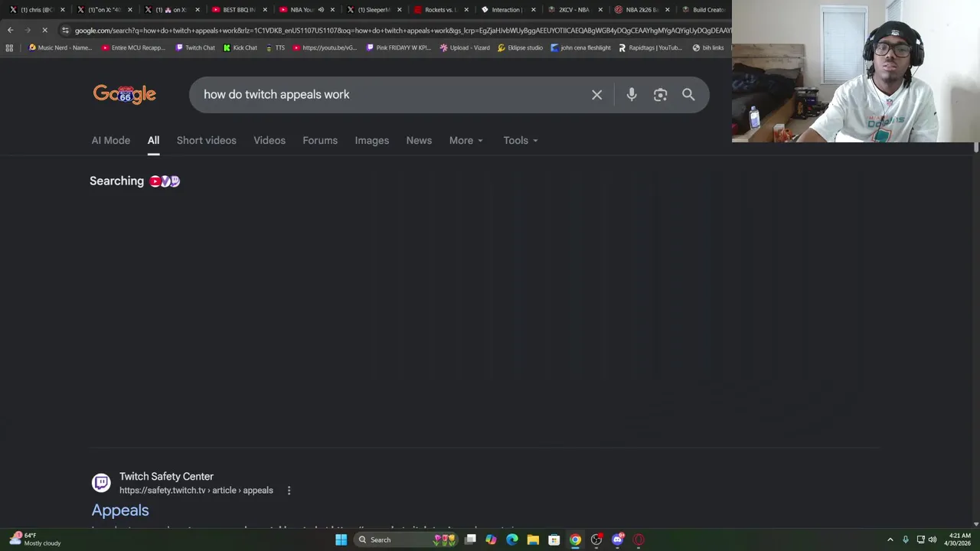This screenshot has width=980, height=551.
Task: Go to the Google homepage logo
Action: point(125,94)
